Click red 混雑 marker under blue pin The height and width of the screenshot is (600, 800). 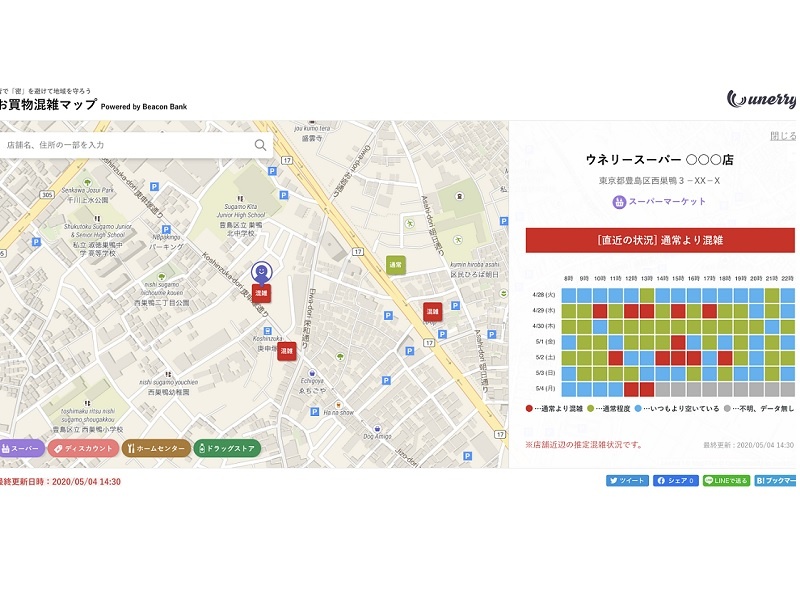point(261,293)
